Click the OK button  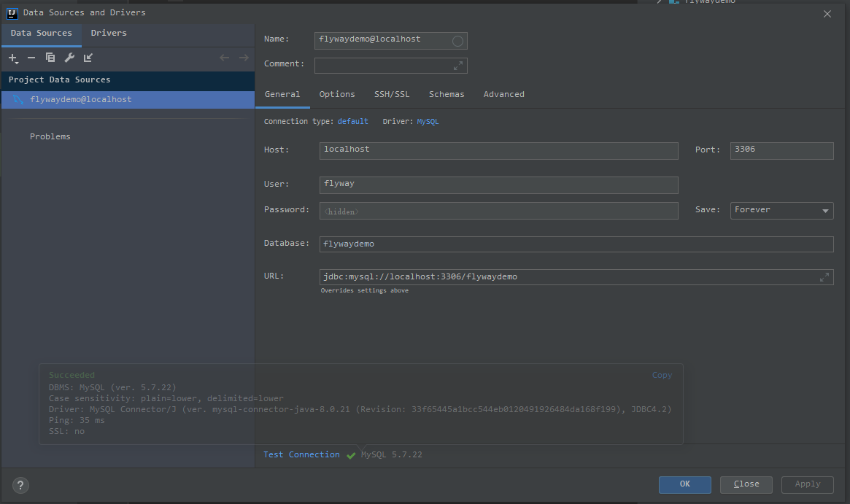coord(685,484)
